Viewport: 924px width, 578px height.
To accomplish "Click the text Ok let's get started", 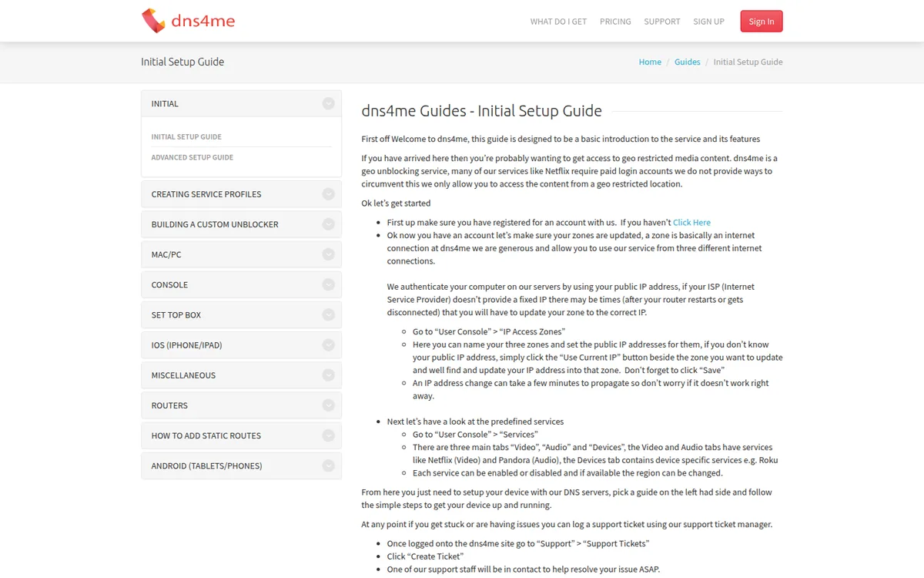I will pos(396,203).
